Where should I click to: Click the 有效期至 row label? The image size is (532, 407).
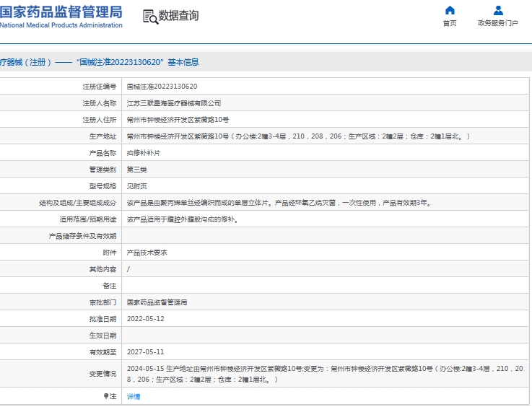pyautogui.click(x=103, y=352)
